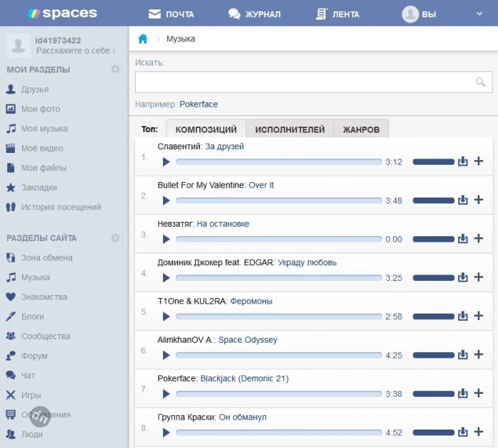This screenshot has width=498, height=448.
Task: Open the Вы profile menu
Action: (x=419, y=14)
